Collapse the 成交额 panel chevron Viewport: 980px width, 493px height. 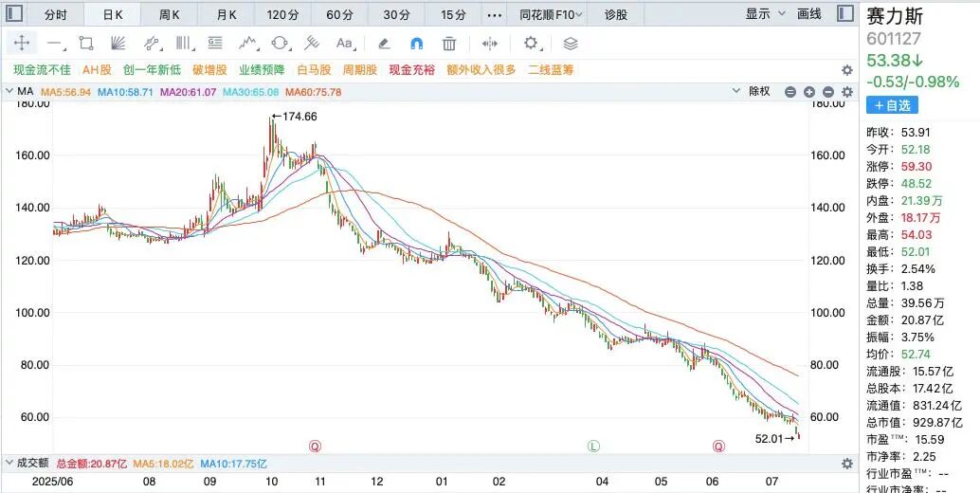(9, 463)
